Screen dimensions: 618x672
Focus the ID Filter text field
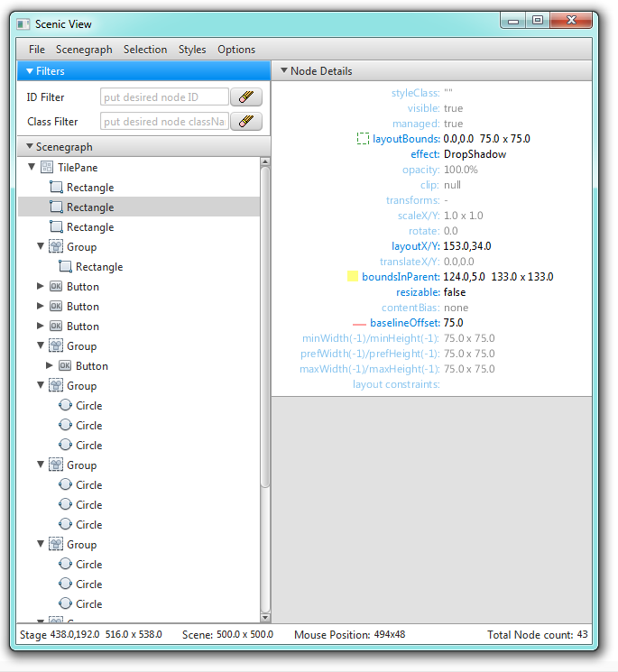164,97
